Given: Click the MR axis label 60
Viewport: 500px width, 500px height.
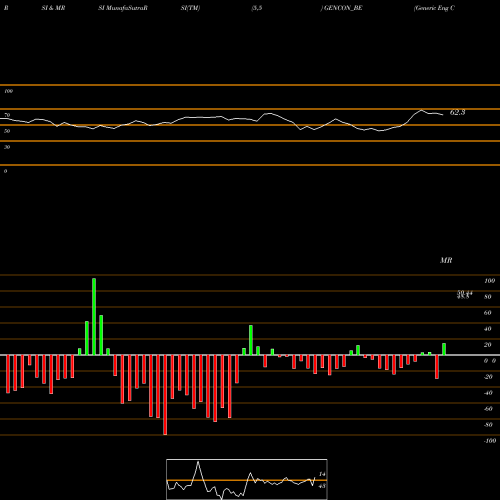Looking at the screenshot, I should pyautogui.click(x=487, y=313).
